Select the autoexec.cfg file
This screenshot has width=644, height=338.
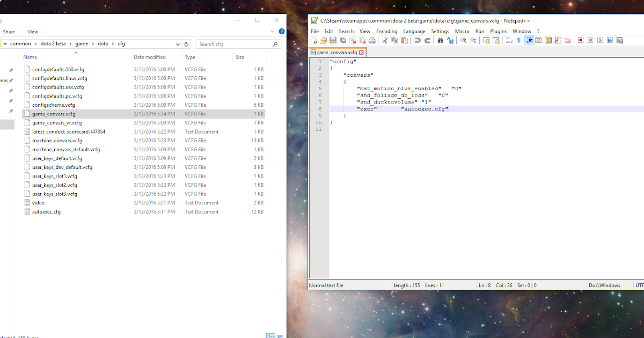coord(46,212)
